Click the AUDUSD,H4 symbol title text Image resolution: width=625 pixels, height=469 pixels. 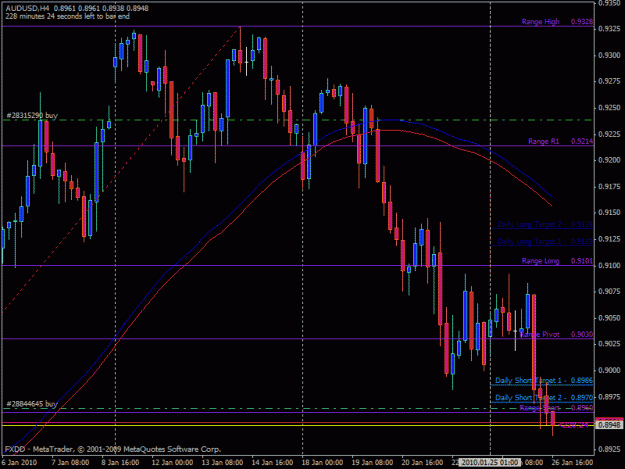coord(27,8)
